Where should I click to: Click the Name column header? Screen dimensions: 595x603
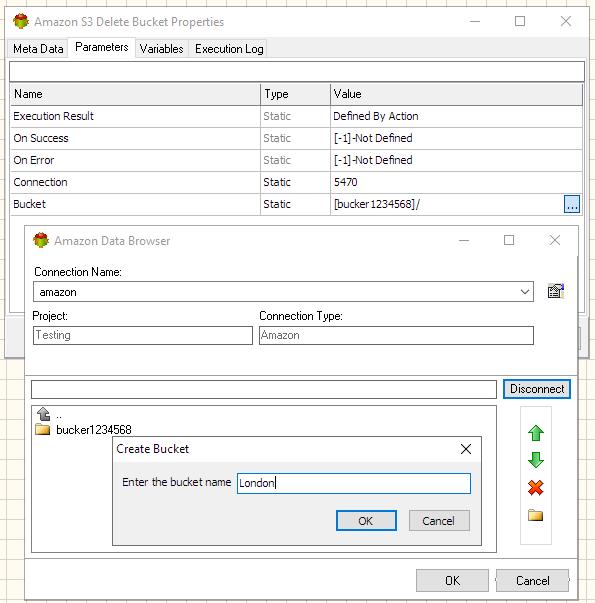(135, 94)
